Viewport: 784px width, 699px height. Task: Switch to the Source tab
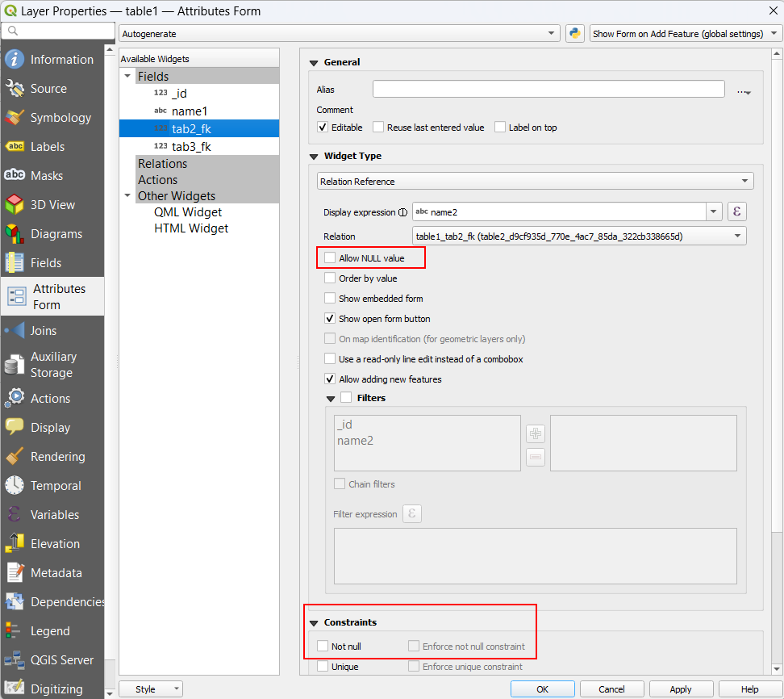[52, 88]
